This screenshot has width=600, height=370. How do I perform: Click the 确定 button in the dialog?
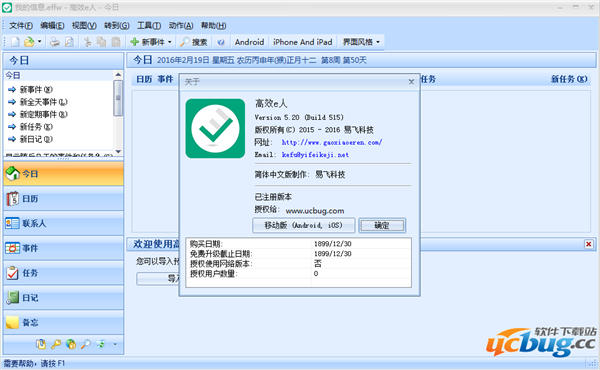tap(382, 225)
